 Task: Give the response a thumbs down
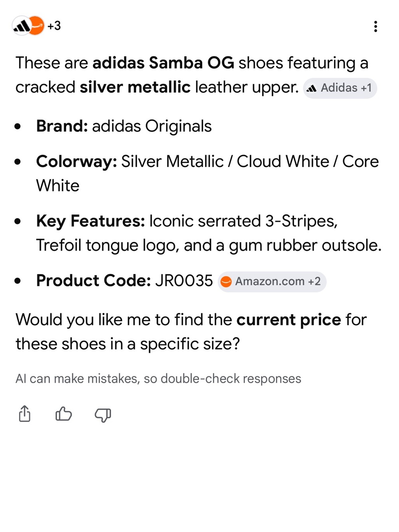(x=103, y=415)
